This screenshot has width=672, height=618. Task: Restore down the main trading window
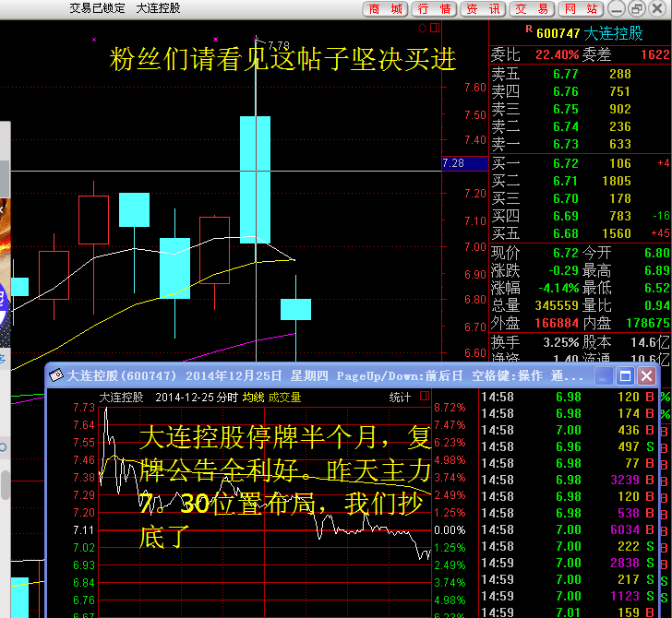click(x=636, y=8)
